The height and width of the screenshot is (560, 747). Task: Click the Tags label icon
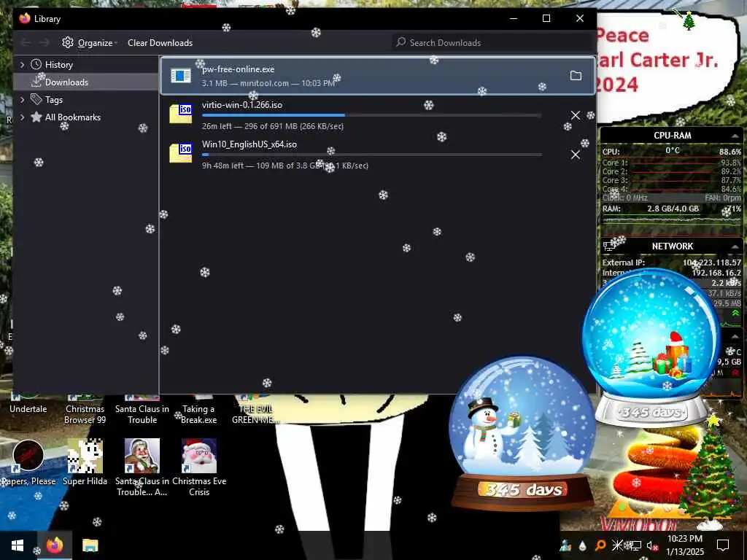36,99
